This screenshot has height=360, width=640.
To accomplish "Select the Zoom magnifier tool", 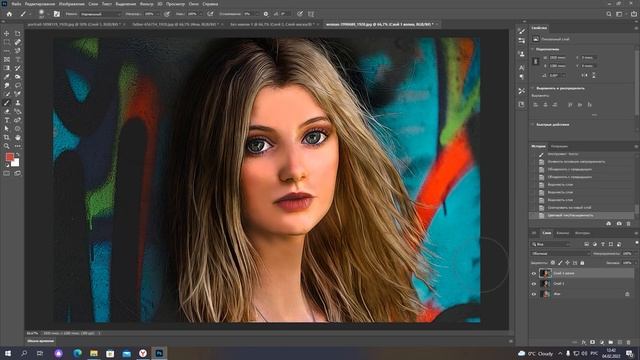I will click(x=7, y=146).
